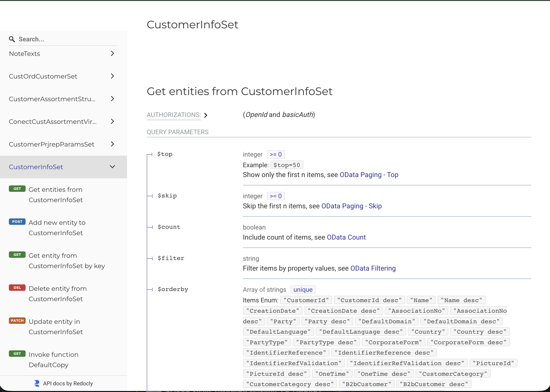Image resolution: width=550 pixels, height=392 pixels.
Task: Click the "CustomerId" enum value
Action: point(306,300)
